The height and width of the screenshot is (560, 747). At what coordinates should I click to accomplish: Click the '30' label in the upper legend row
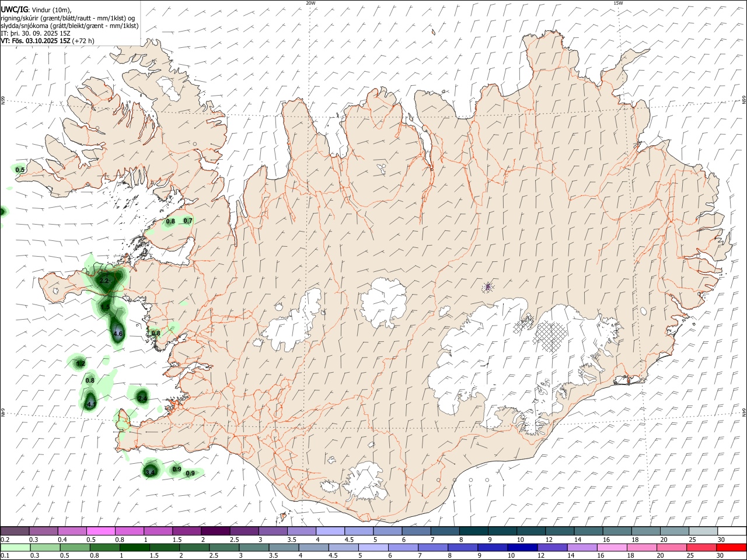[x=721, y=540]
